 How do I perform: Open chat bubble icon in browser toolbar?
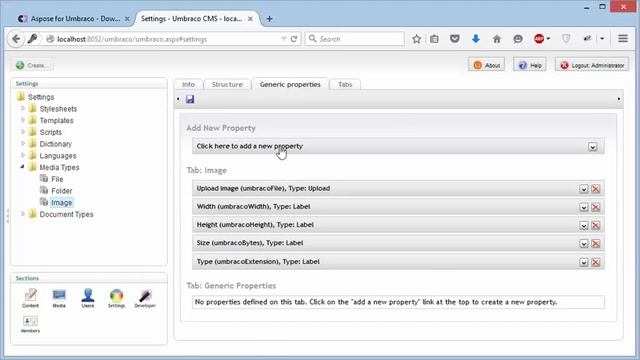coord(518,39)
